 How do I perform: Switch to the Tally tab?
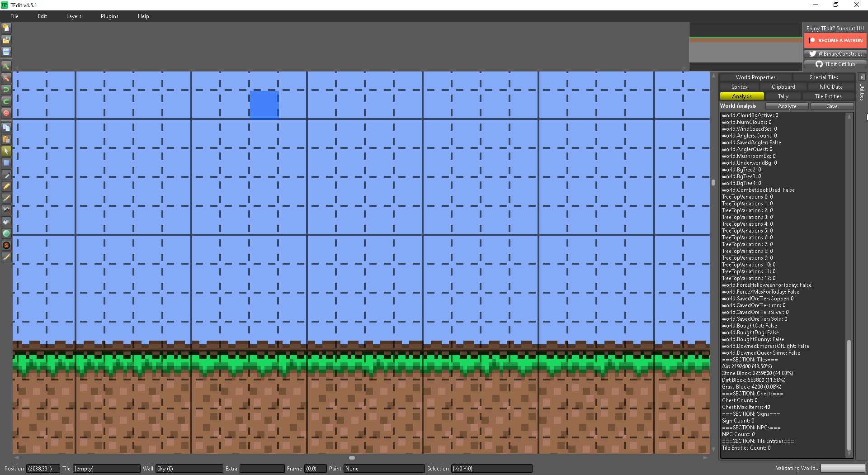click(783, 96)
